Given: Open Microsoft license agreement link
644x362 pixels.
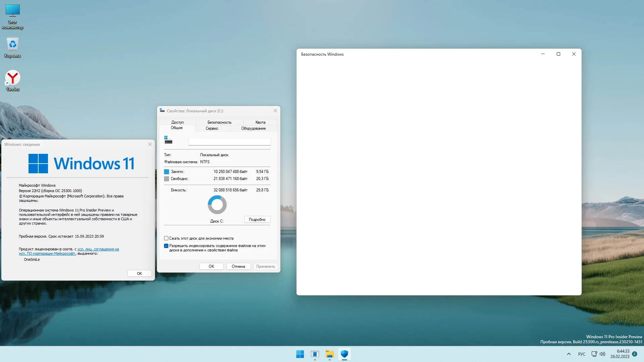Looking at the screenshot, I should click(98, 249).
